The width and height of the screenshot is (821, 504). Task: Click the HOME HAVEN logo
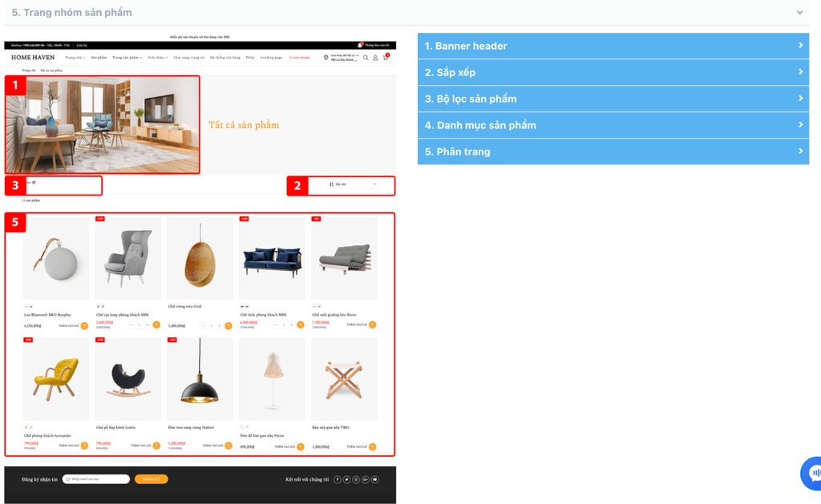(x=33, y=58)
